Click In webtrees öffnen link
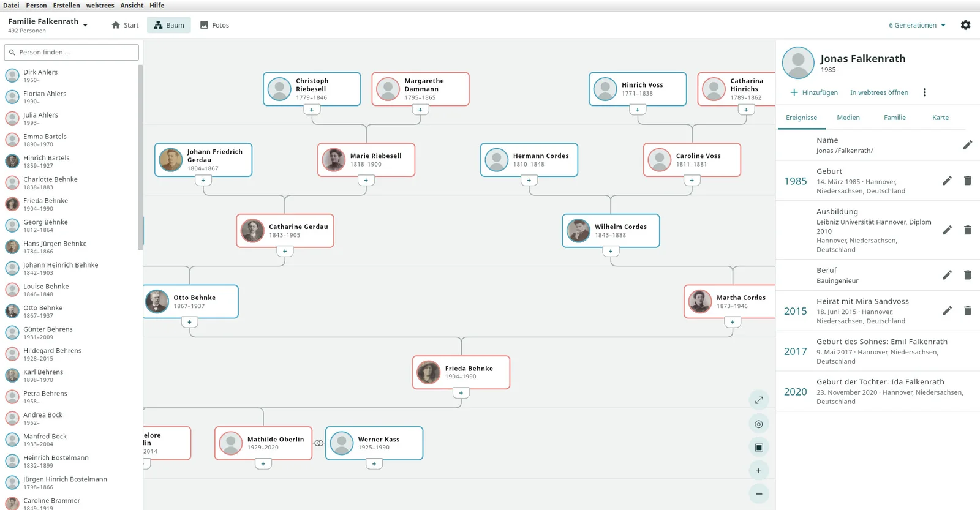 879,92
